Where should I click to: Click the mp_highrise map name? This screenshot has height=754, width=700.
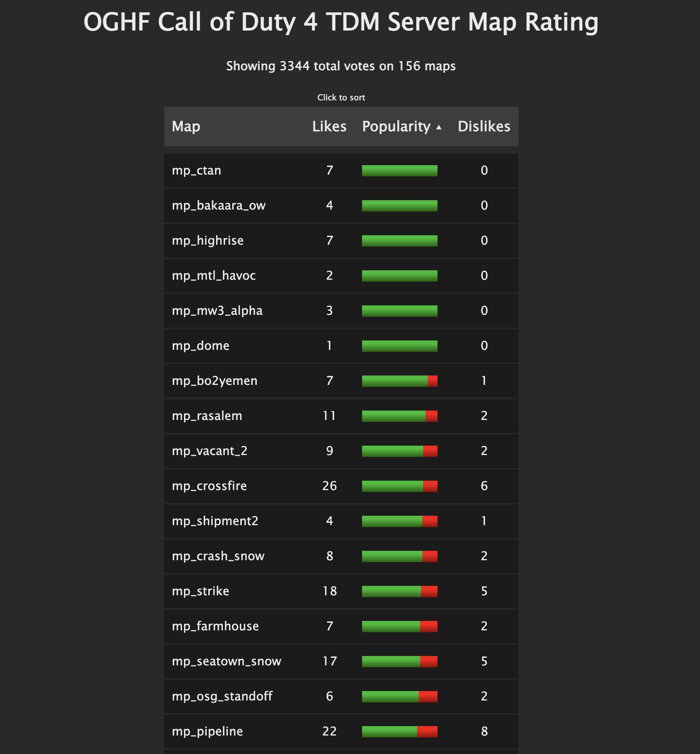pyautogui.click(x=207, y=241)
